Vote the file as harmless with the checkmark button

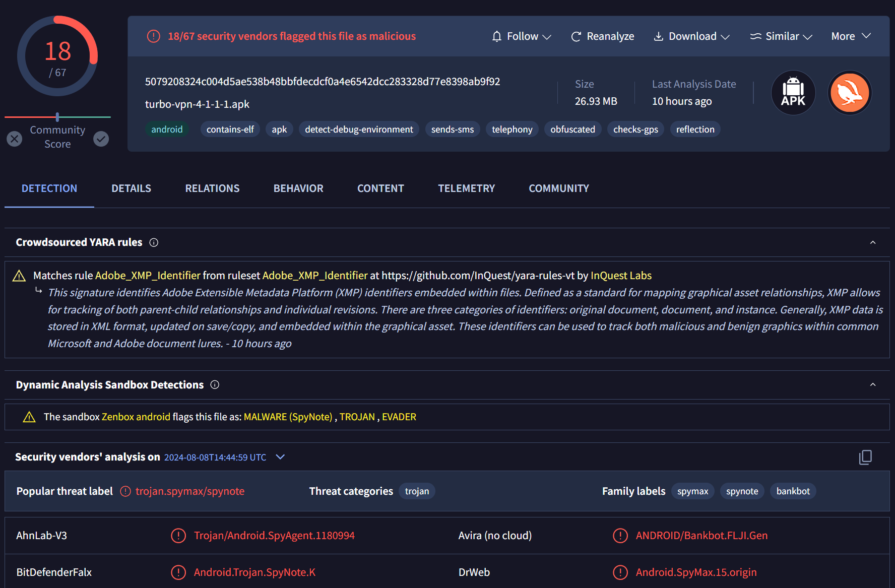[101, 139]
